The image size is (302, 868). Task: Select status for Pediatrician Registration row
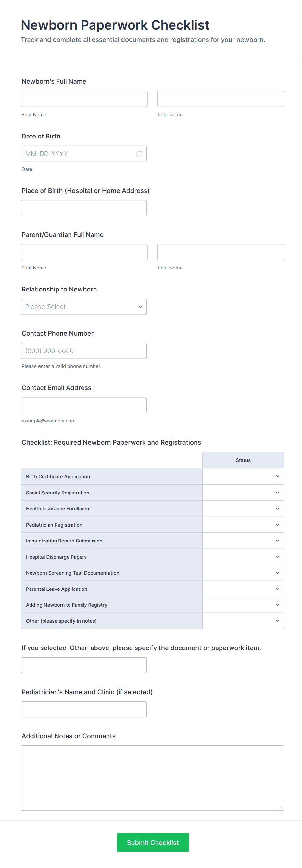(243, 525)
